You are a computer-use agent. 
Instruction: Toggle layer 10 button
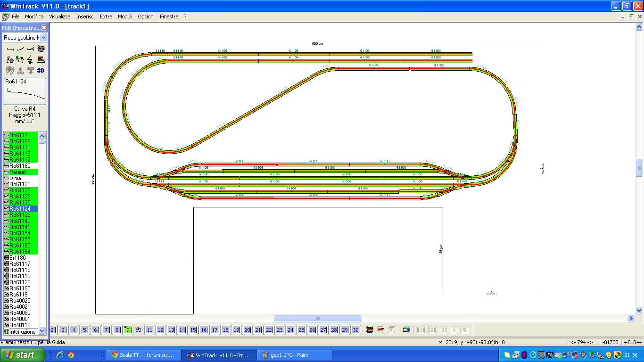139,330
